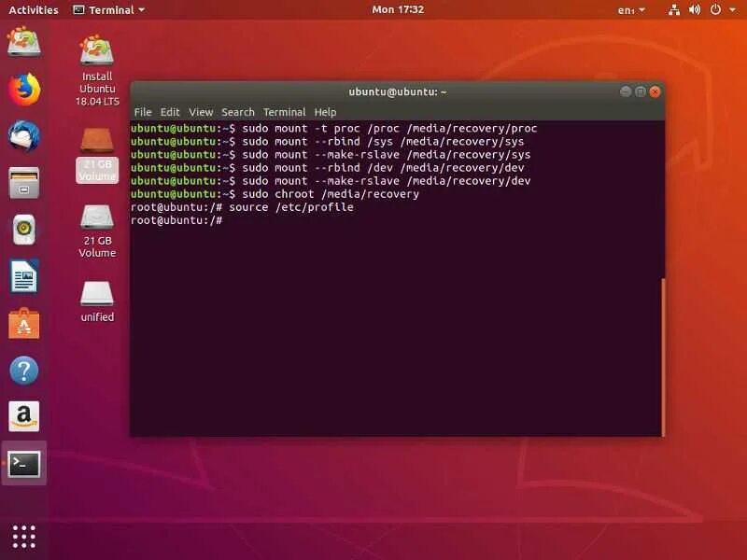Select the Terminal icon in dock

24,463
